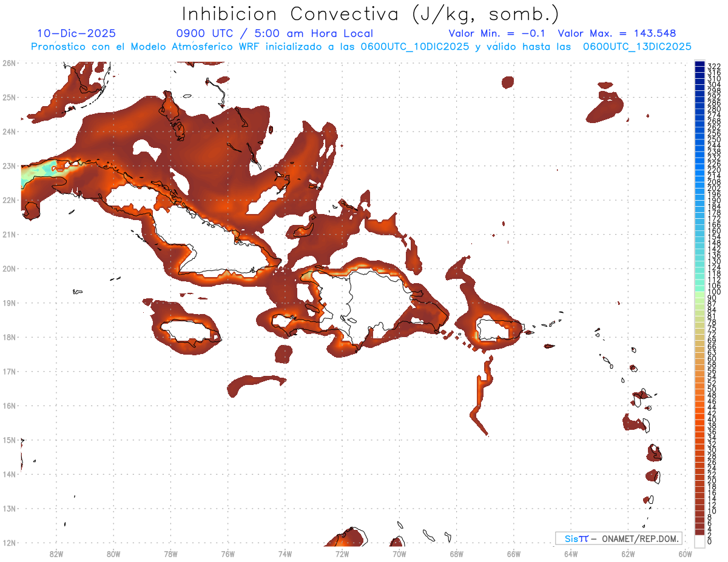Click the "Valor Max. = 143.548" text

617,33
